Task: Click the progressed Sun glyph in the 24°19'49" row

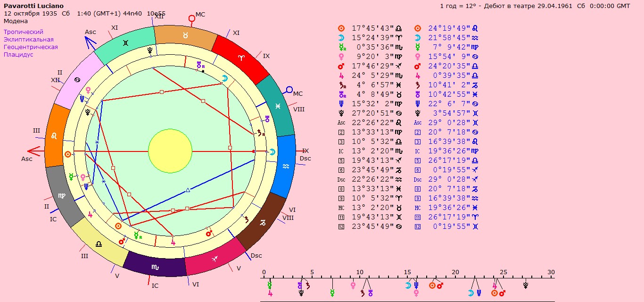Action: click(417, 28)
